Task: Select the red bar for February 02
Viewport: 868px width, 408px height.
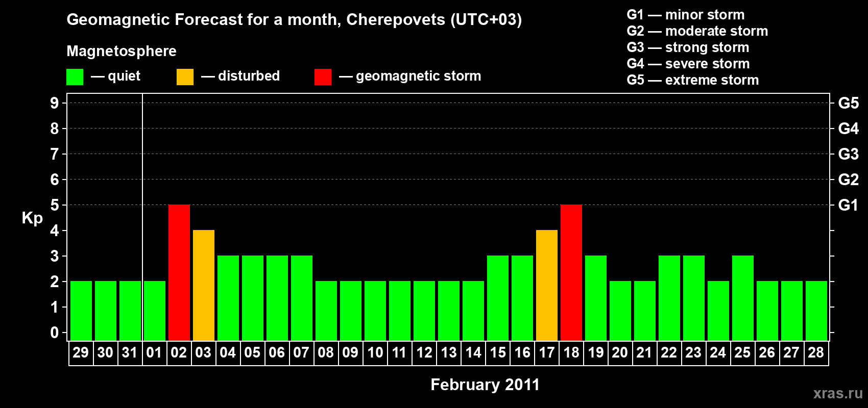Action: tap(179, 273)
